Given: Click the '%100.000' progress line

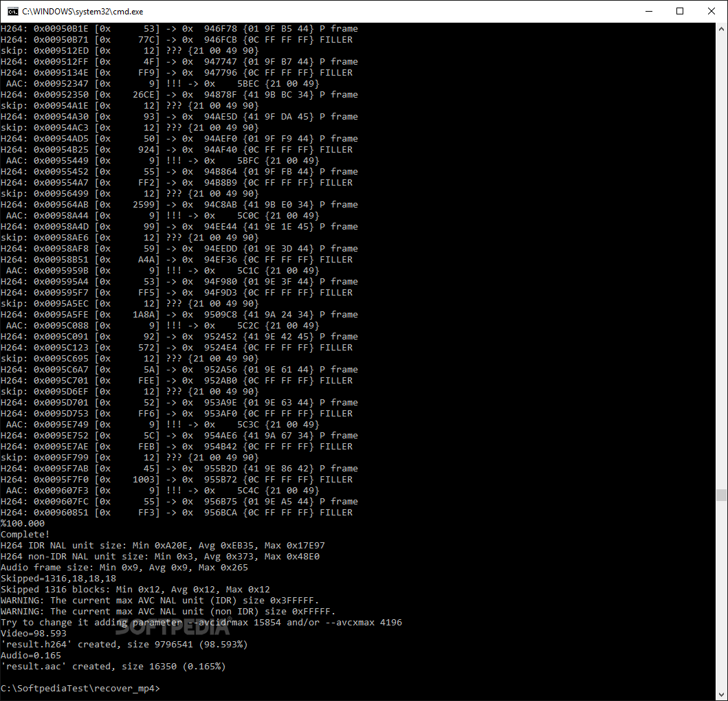Looking at the screenshot, I should pos(23,523).
